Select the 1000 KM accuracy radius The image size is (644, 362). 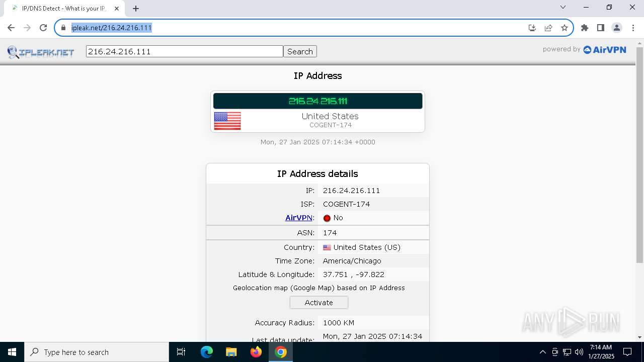[339, 323]
